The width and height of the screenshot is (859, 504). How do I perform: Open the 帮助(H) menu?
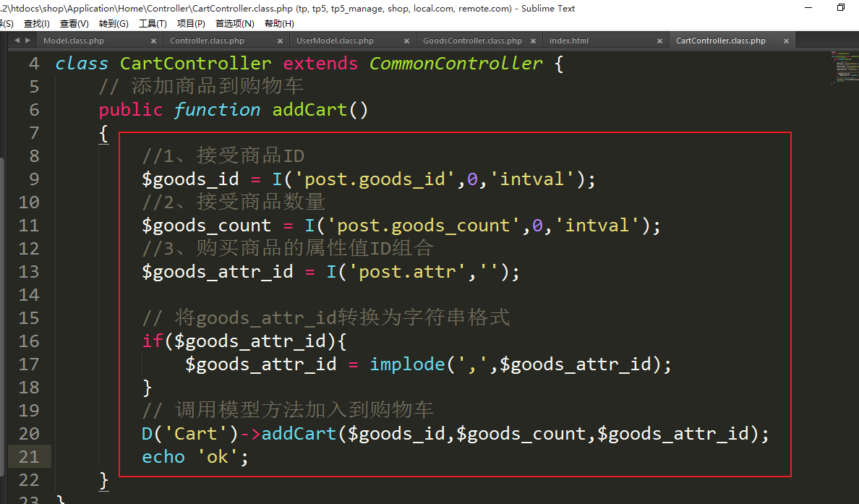pos(279,24)
